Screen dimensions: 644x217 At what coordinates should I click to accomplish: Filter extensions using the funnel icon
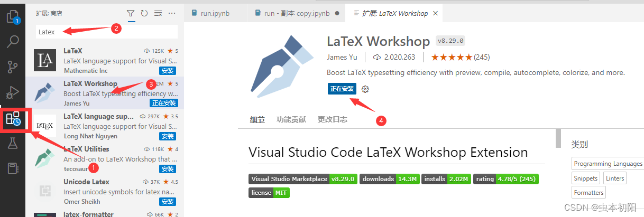tap(131, 13)
